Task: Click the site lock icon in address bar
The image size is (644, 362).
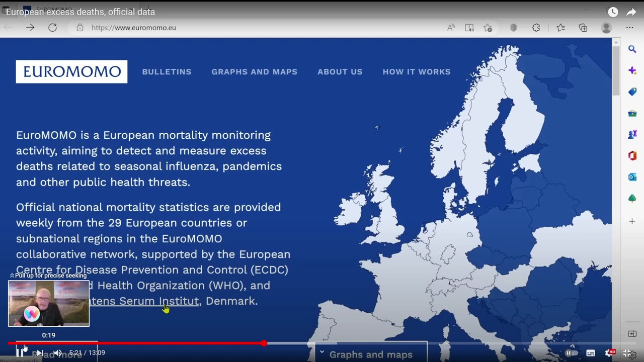Action: 79,28
